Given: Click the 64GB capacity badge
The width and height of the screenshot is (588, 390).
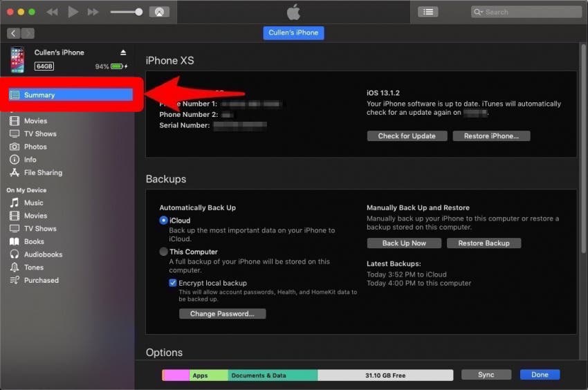Looking at the screenshot, I should [x=44, y=66].
